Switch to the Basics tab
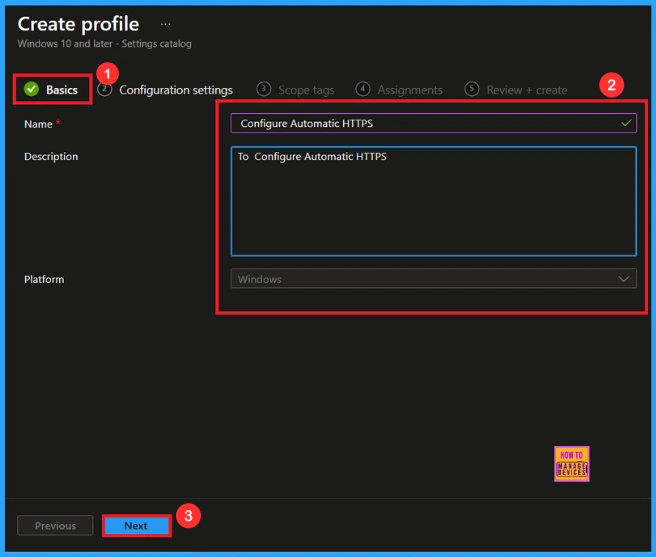This screenshot has height=557, width=656. click(x=51, y=90)
